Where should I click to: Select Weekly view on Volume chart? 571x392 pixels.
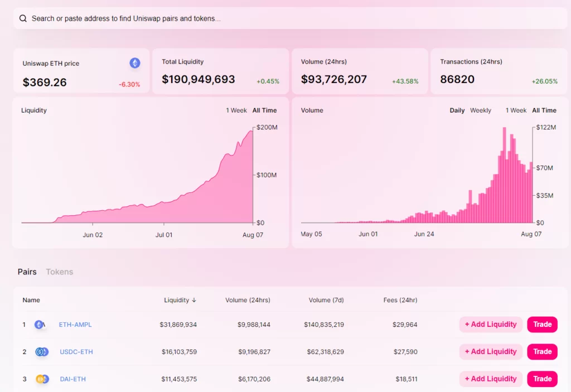(x=480, y=110)
